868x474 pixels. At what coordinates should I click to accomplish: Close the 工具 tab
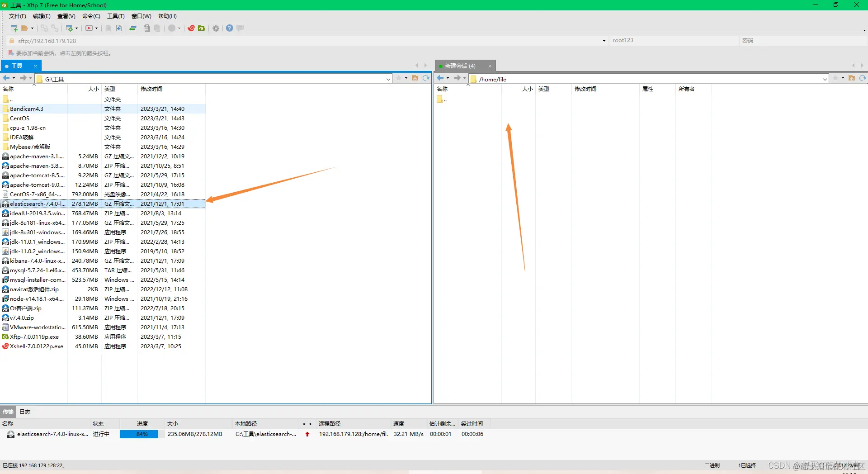(x=35, y=66)
